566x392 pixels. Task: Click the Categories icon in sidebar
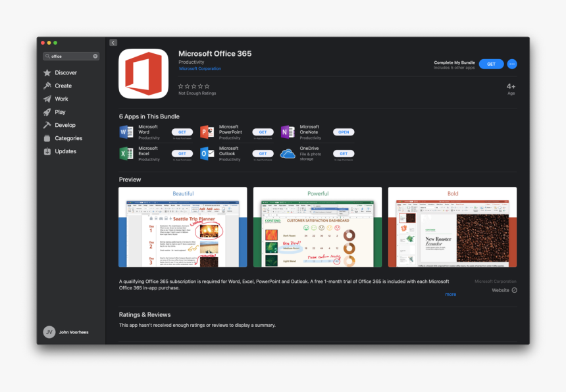pos(47,138)
